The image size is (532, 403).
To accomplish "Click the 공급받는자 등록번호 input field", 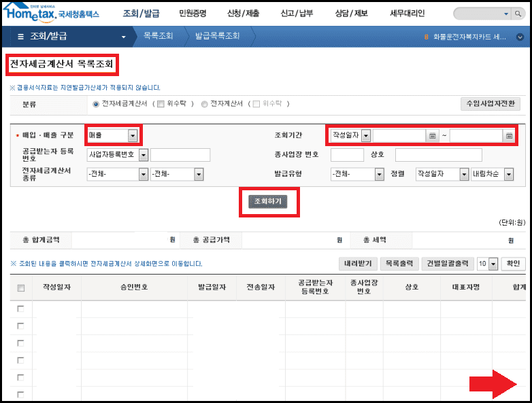I will coord(180,155).
